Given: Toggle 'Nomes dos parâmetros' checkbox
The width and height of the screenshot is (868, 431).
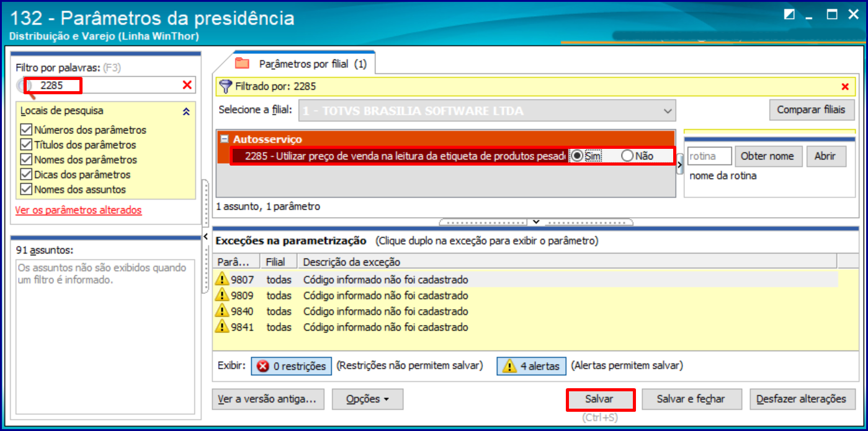Looking at the screenshot, I should coord(26,159).
